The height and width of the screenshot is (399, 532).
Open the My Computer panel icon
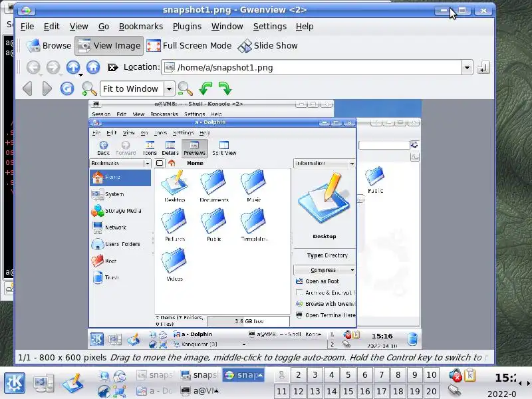tap(43, 383)
